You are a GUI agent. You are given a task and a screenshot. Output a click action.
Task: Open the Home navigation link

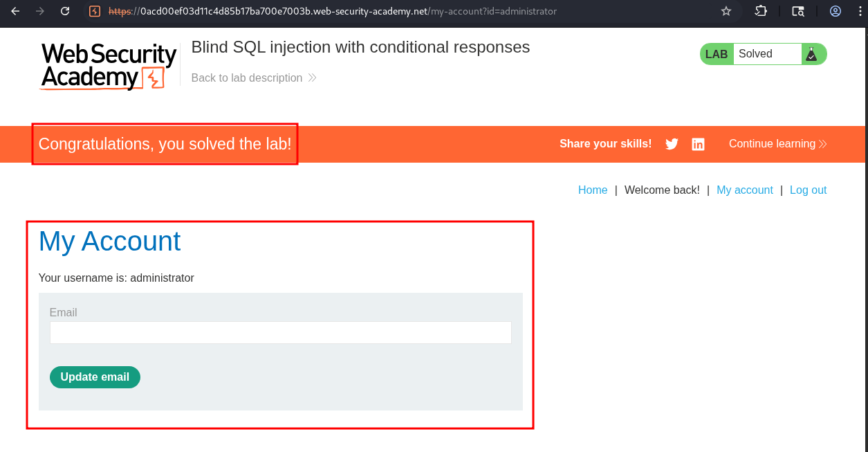[593, 190]
